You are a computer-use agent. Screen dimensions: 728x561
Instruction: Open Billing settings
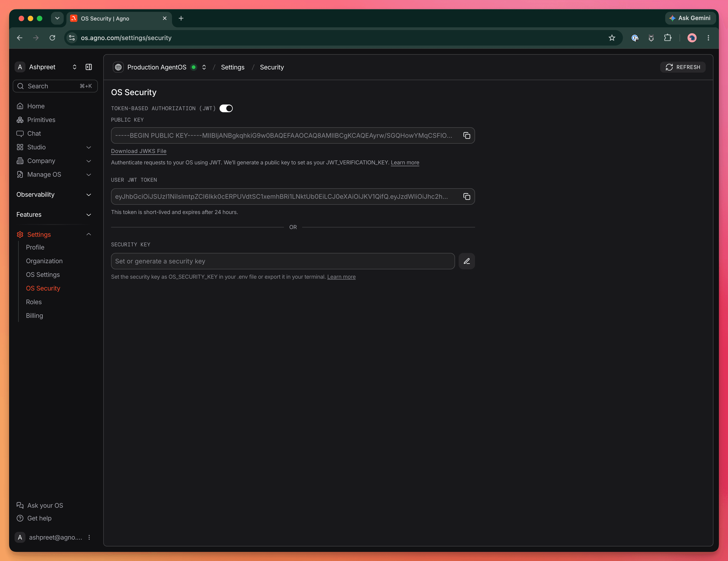34,316
